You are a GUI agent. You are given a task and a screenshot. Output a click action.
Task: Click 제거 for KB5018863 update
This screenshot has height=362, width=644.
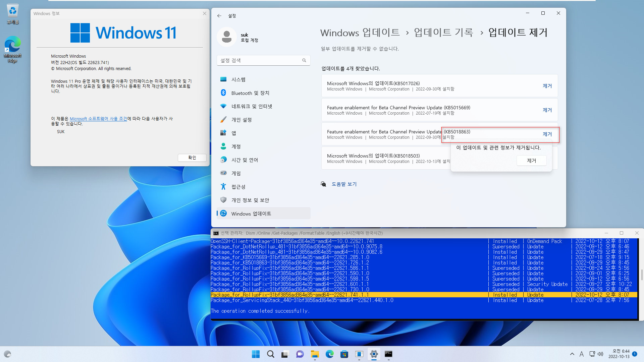[x=547, y=134]
